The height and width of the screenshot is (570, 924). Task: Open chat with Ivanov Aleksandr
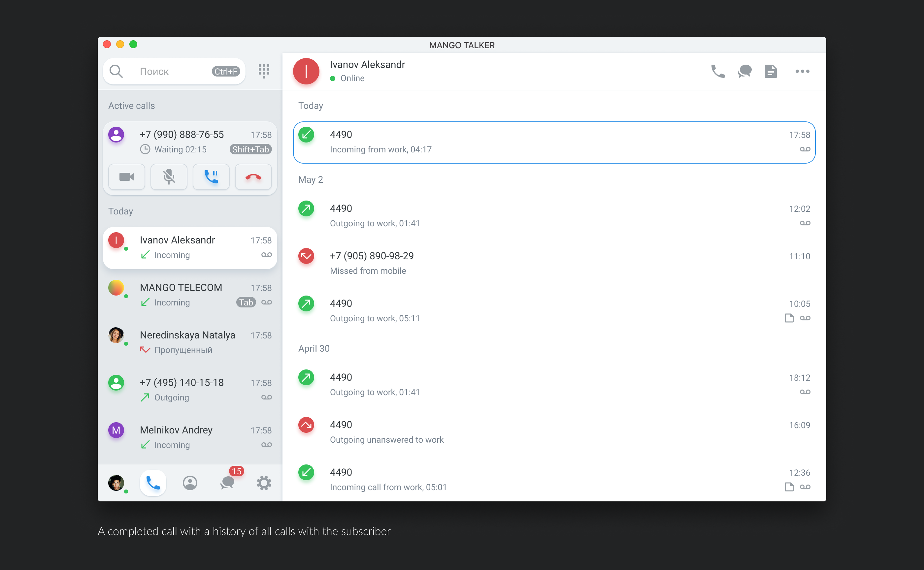744,71
